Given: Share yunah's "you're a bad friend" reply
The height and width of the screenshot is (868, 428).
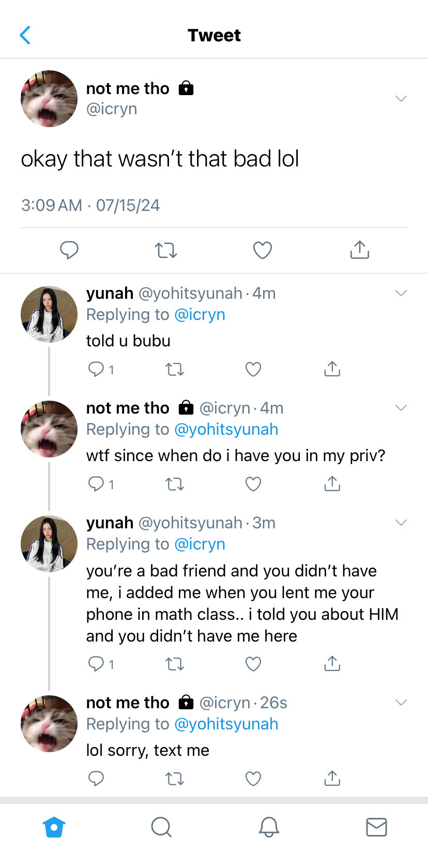Looking at the screenshot, I should 332,663.
